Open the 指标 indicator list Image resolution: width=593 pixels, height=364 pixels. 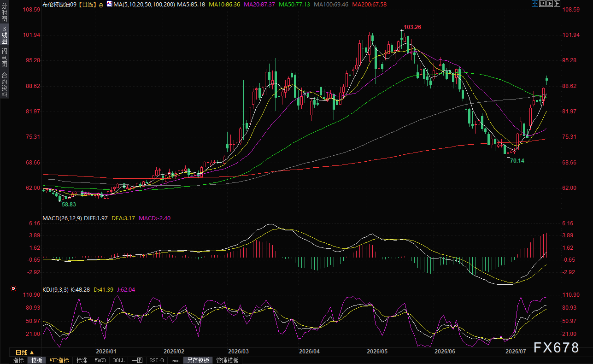pyautogui.click(x=18, y=360)
